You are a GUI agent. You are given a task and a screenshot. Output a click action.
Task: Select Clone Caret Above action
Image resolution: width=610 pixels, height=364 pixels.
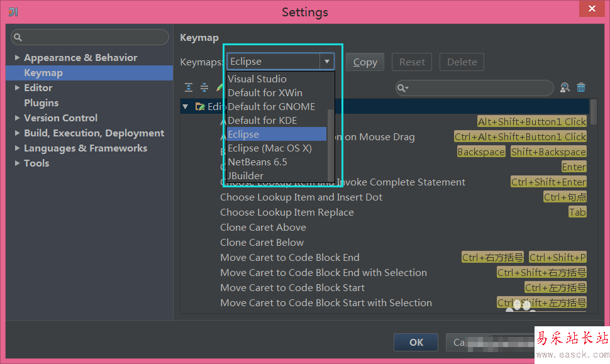coord(263,228)
